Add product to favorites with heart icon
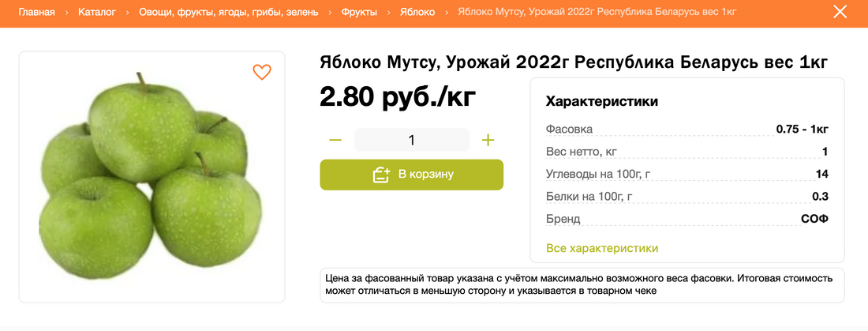The width and height of the screenshot is (868, 331). pos(262,73)
